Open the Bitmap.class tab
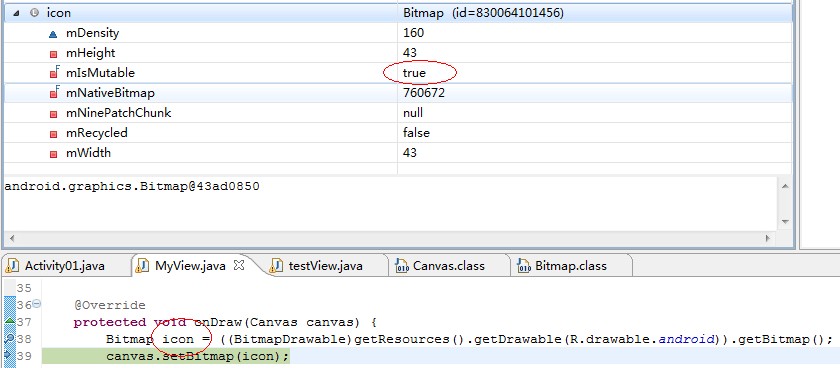Screen dimensions: 840x368 [x=571, y=266]
